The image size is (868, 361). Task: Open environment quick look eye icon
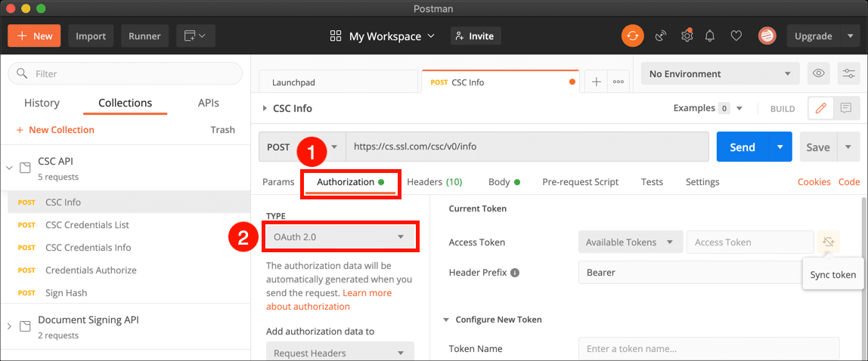817,74
